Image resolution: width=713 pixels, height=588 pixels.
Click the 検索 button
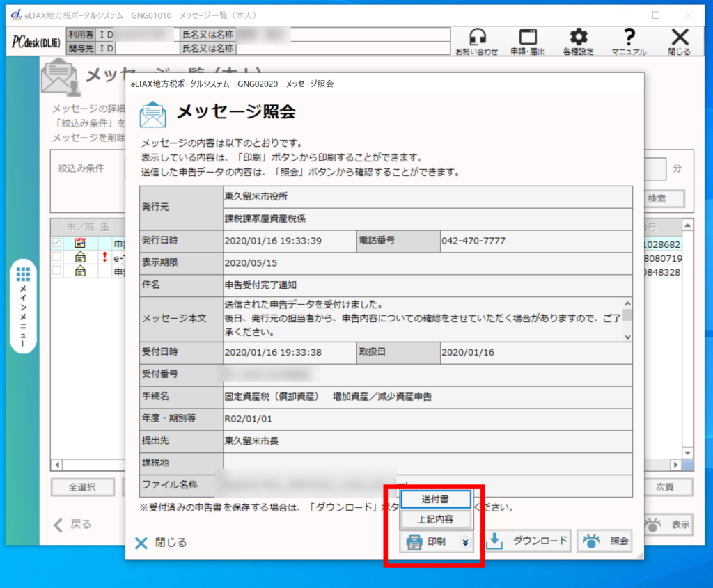coord(656,198)
